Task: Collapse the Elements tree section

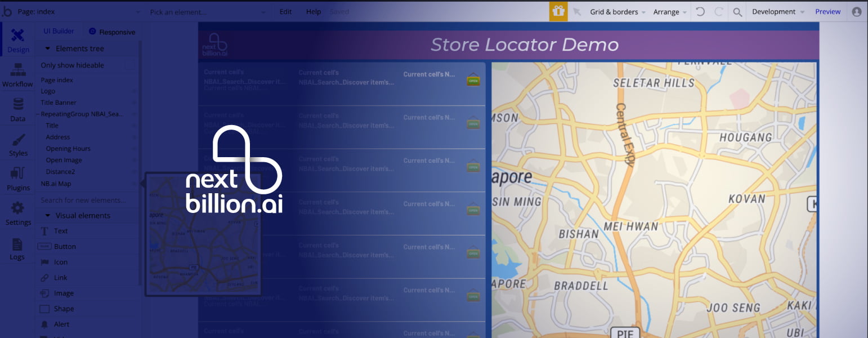Action: click(x=48, y=48)
